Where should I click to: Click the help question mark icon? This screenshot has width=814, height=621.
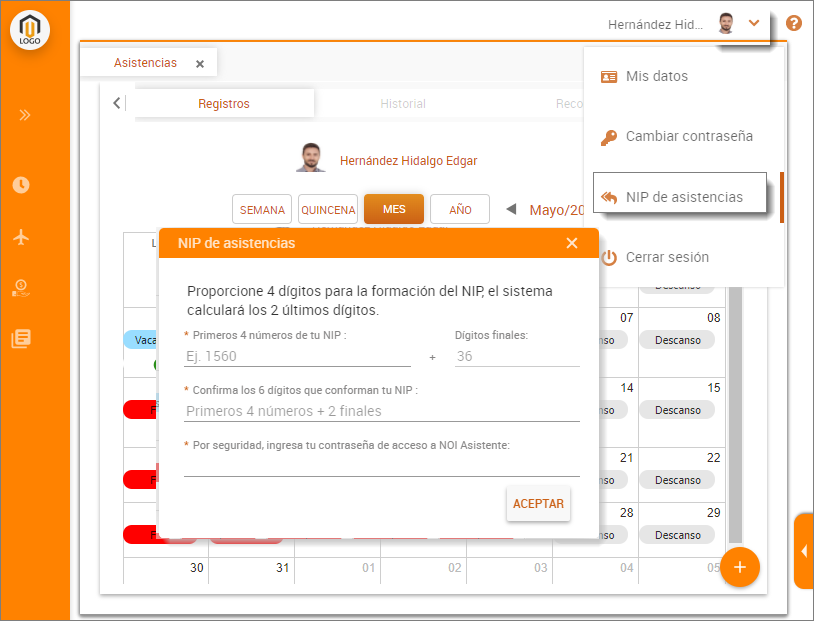pyautogui.click(x=794, y=23)
